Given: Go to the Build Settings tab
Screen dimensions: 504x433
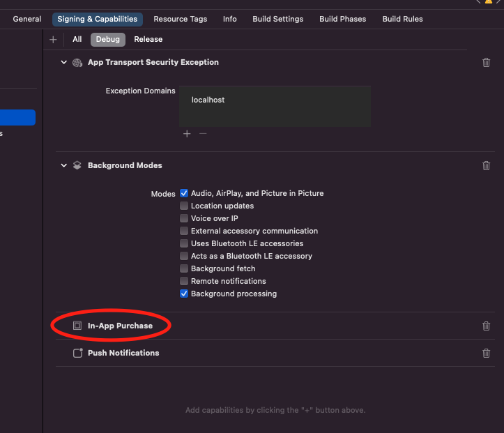Looking at the screenshot, I should coord(277,19).
